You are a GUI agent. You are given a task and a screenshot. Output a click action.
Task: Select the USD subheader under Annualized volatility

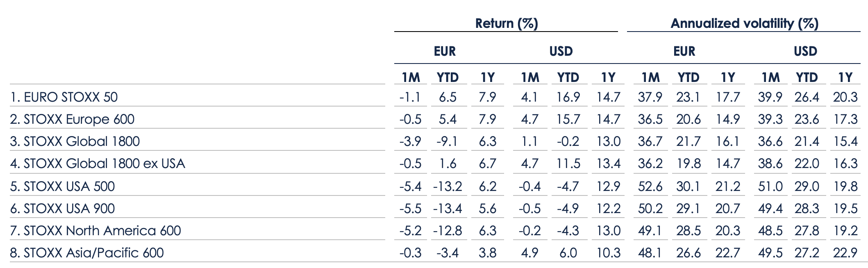(805, 51)
